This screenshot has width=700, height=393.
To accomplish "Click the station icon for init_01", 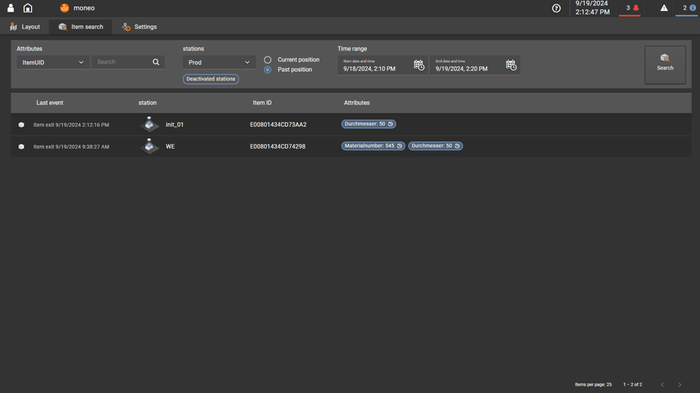I will pos(149,124).
